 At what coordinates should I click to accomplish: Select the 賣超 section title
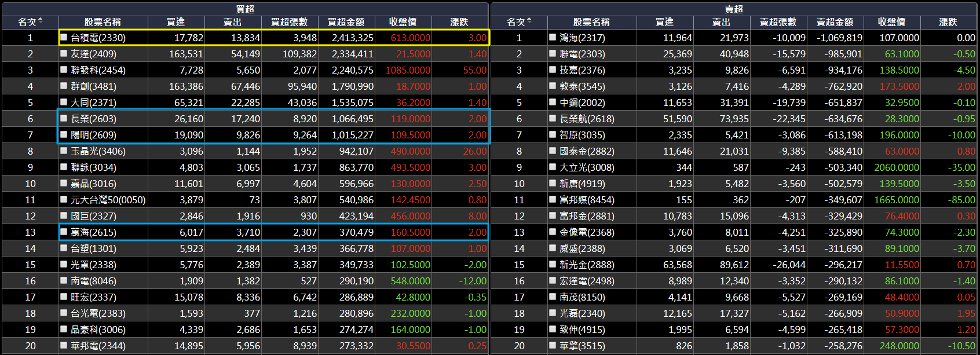pyautogui.click(x=734, y=9)
